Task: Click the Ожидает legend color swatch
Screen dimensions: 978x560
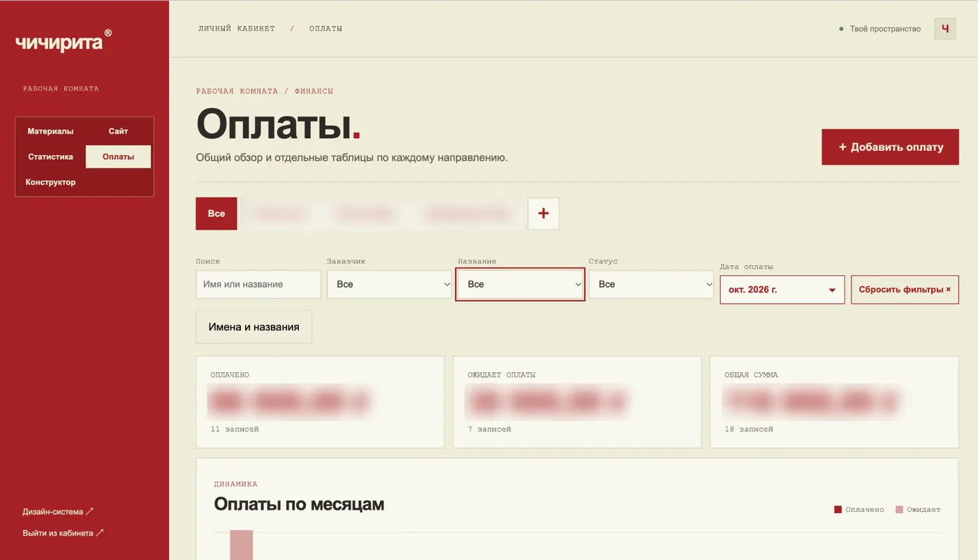Action: click(x=900, y=510)
